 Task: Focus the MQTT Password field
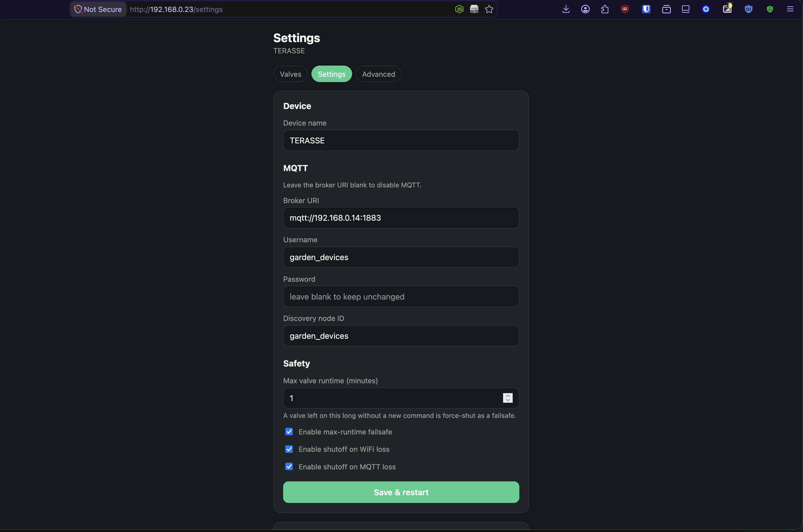401,297
